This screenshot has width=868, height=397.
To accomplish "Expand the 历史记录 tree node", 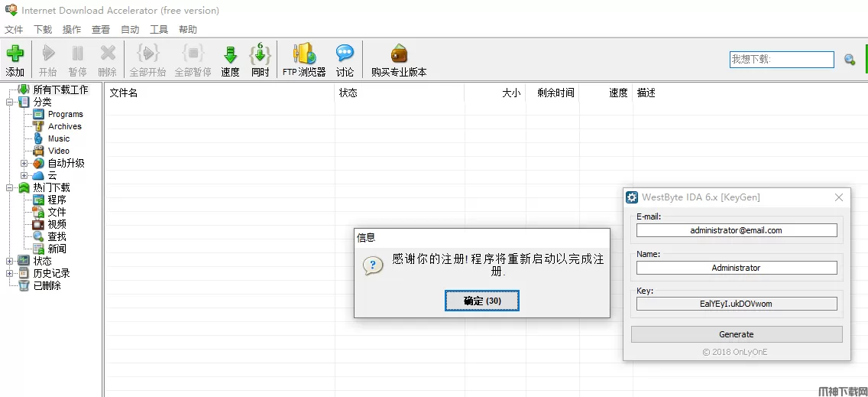I will [9, 273].
